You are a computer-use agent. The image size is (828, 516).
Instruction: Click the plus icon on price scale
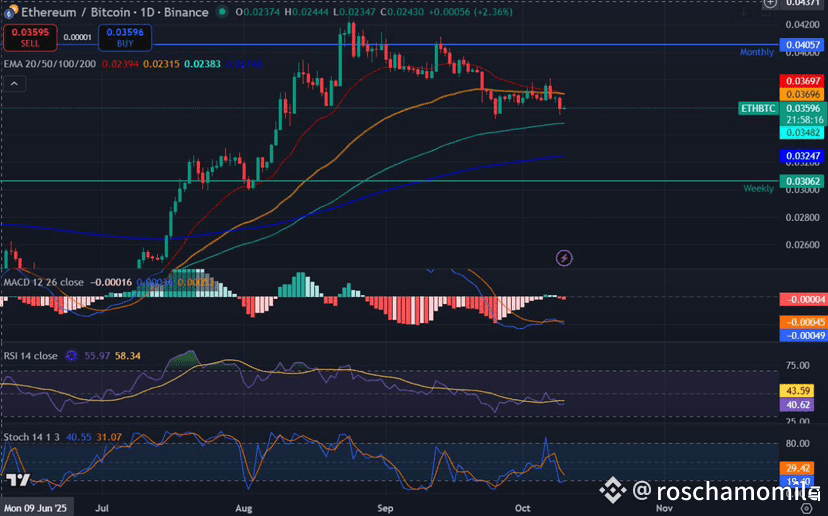(770, 3)
